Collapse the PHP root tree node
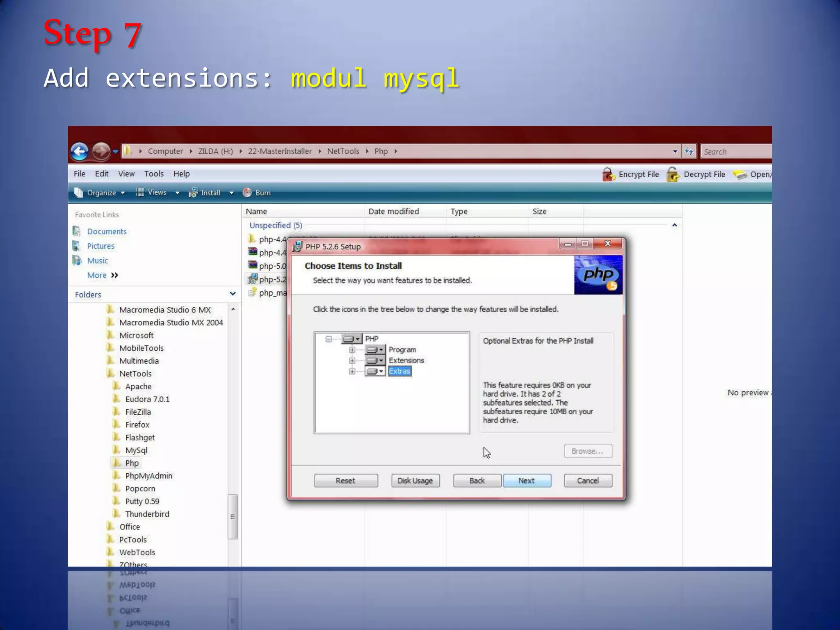 tap(329, 339)
